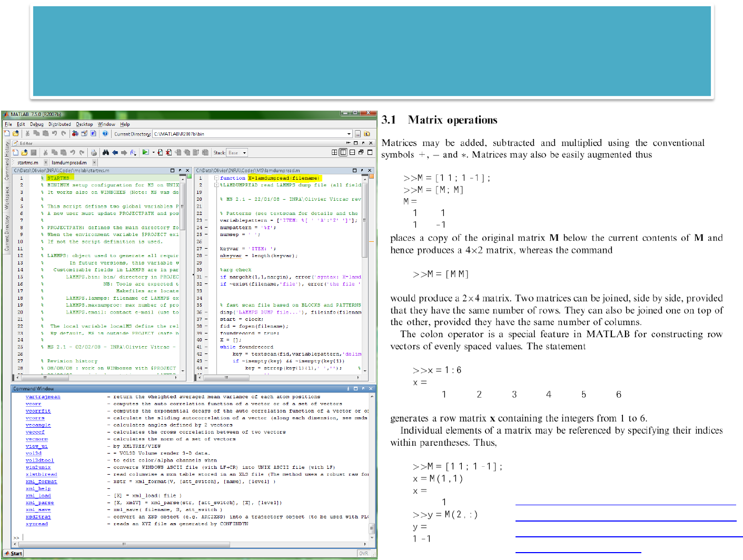Click the Set/clear breakpoint icon

[161, 153]
